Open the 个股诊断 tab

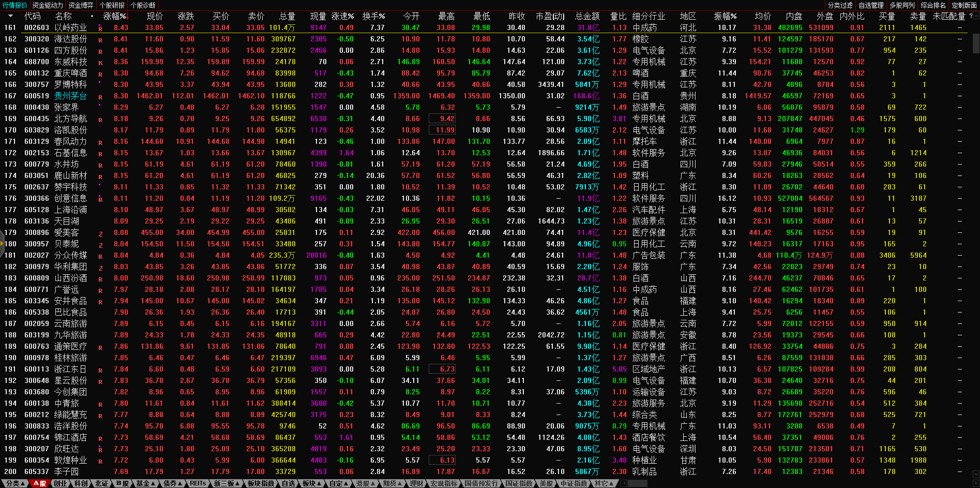click(143, 5)
